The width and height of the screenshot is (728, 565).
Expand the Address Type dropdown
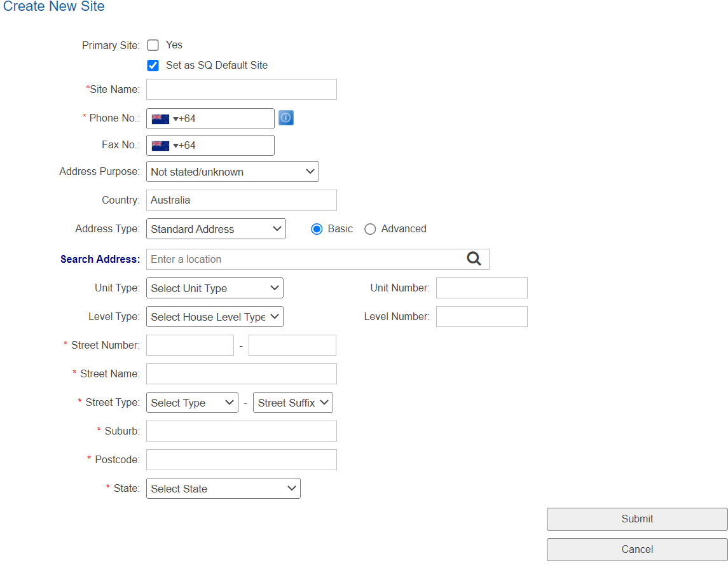tap(216, 229)
